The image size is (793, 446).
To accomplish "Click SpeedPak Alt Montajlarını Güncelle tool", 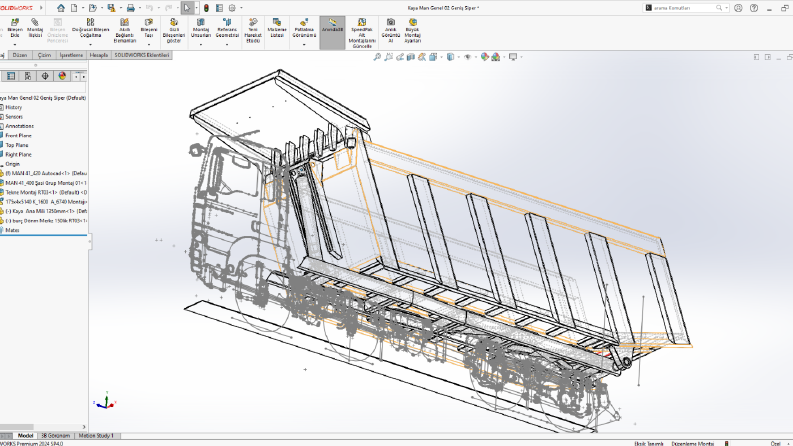I will tap(362, 33).
